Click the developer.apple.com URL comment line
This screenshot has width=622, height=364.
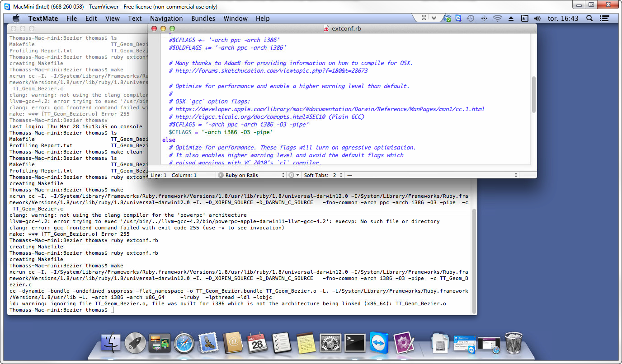point(327,109)
